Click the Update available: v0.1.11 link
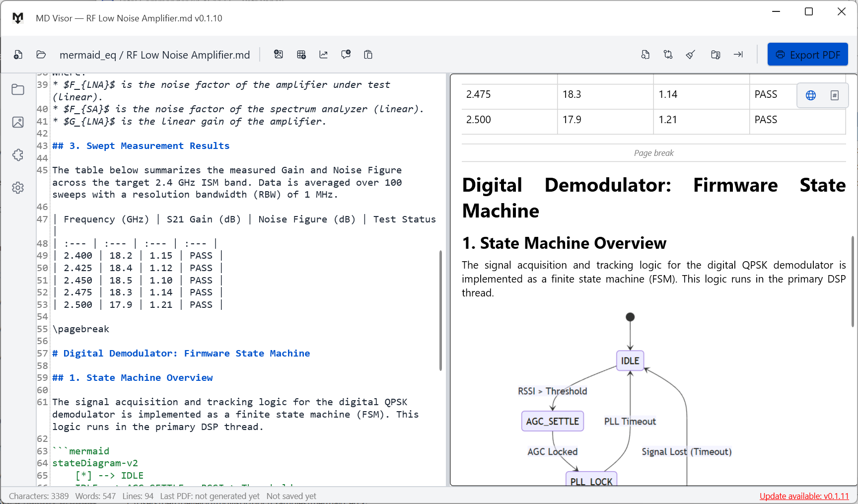858x504 pixels. (804, 496)
